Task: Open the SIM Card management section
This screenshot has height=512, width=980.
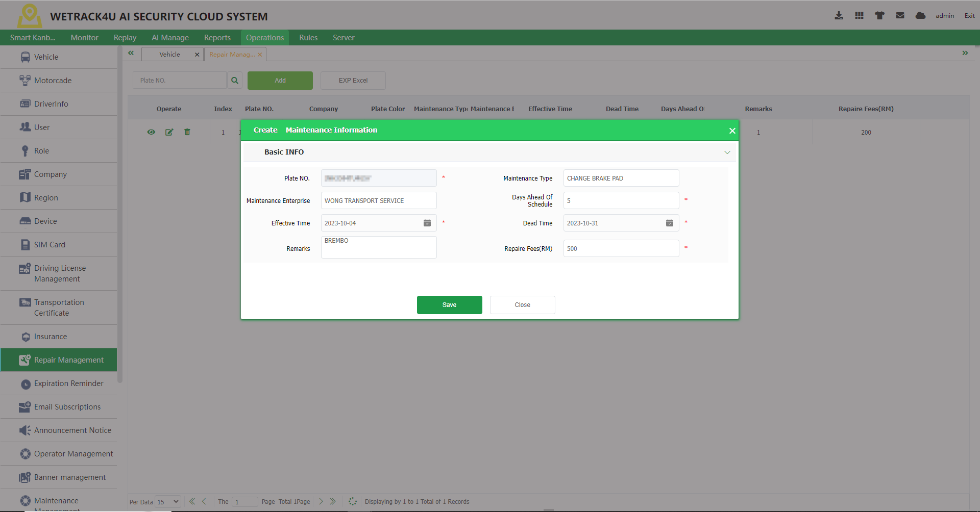Action: (49, 244)
